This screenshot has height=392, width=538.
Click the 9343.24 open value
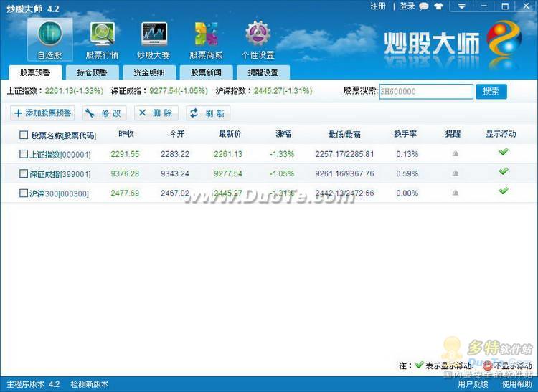(175, 173)
